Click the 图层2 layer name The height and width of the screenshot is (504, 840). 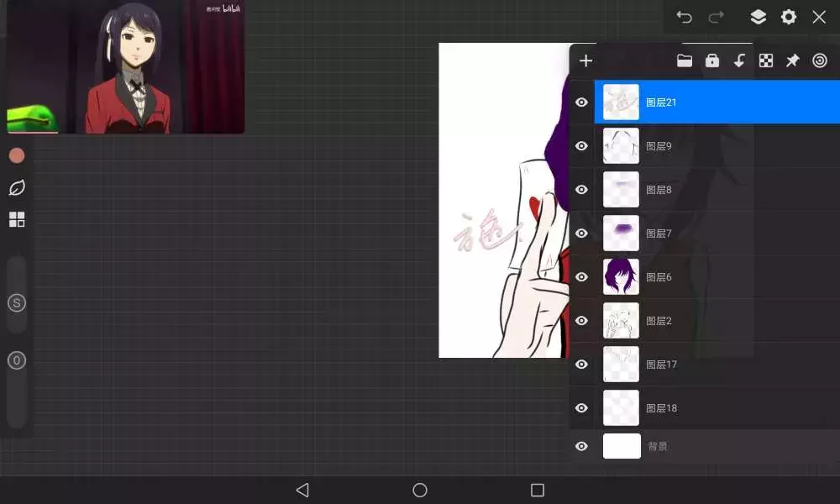click(x=659, y=321)
